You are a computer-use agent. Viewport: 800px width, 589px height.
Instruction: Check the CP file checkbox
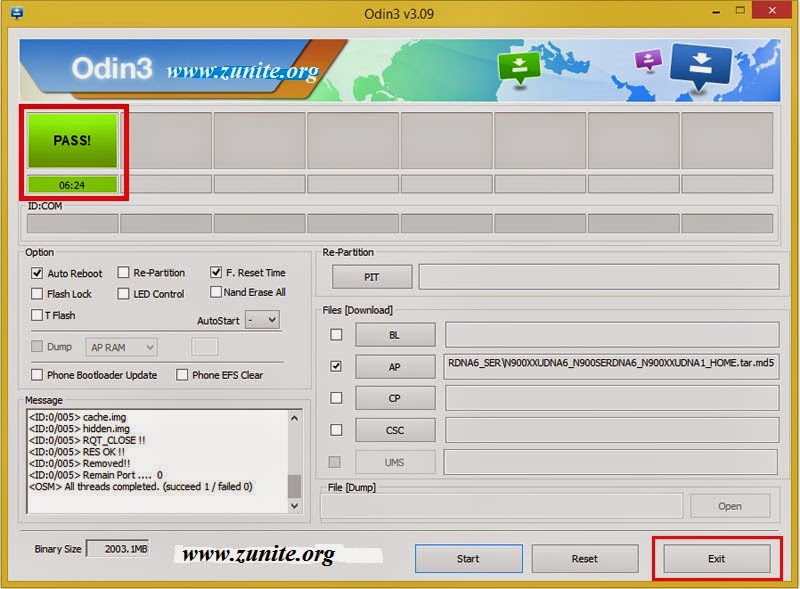(x=336, y=398)
